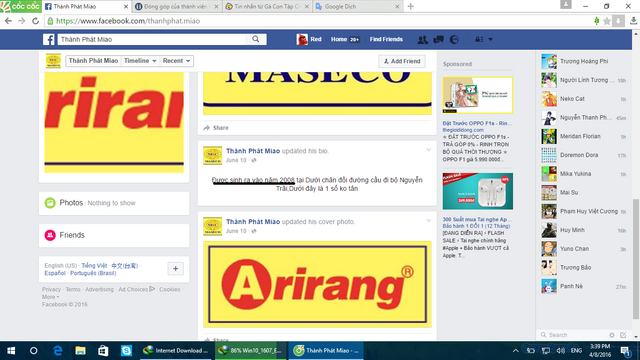Open options chevron on the bio update post
Screen dimensions: 640x360
(x=428, y=150)
